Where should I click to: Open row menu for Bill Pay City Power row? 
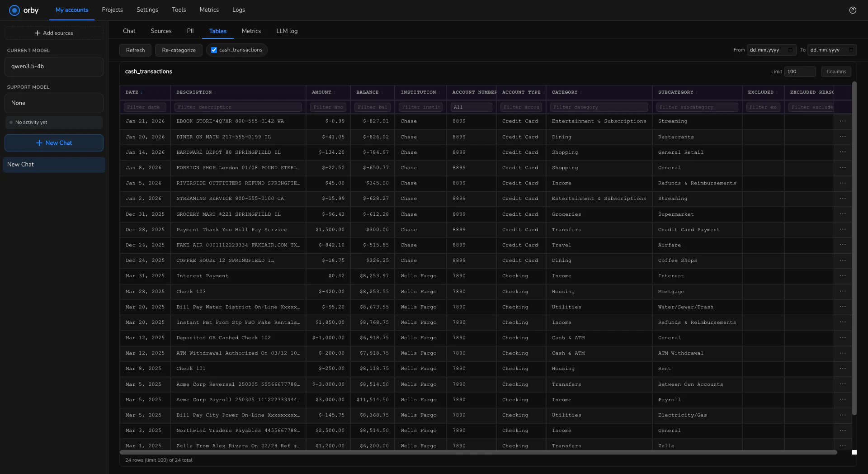point(843,415)
